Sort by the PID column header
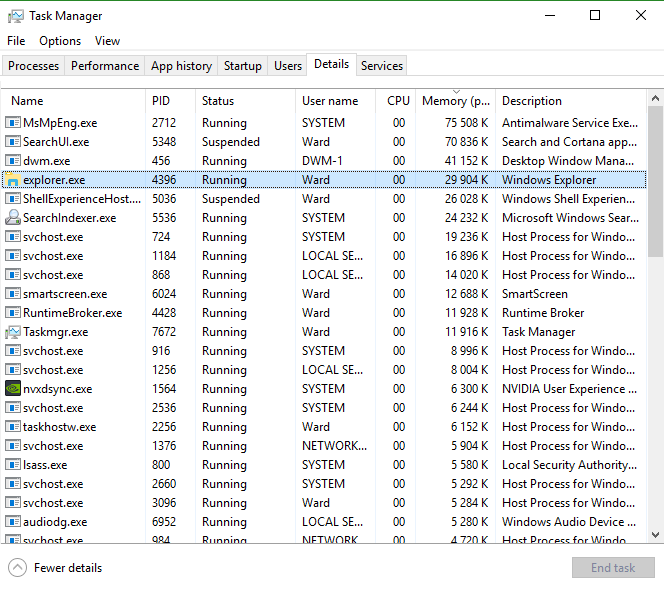The image size is (664, 592). (x=170, y=101)
